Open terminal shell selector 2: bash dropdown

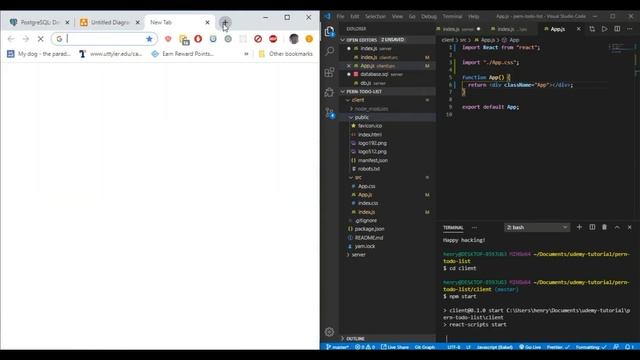pos(537,227)
